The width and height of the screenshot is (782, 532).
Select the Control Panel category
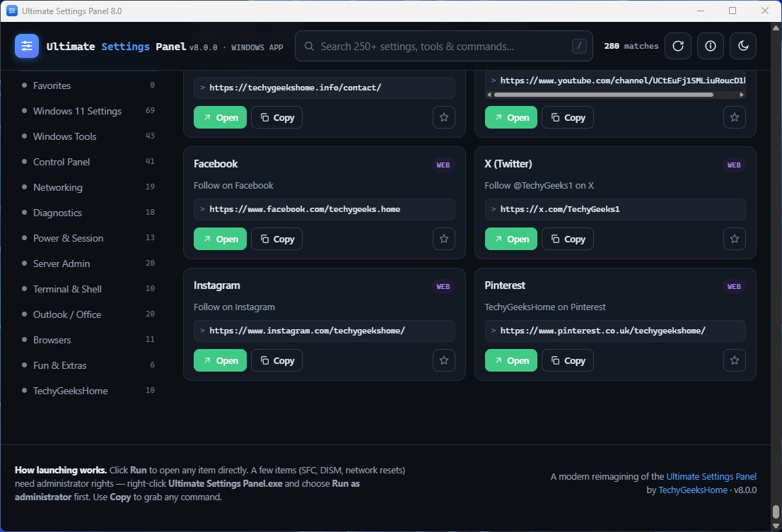(x=88, y=161)
